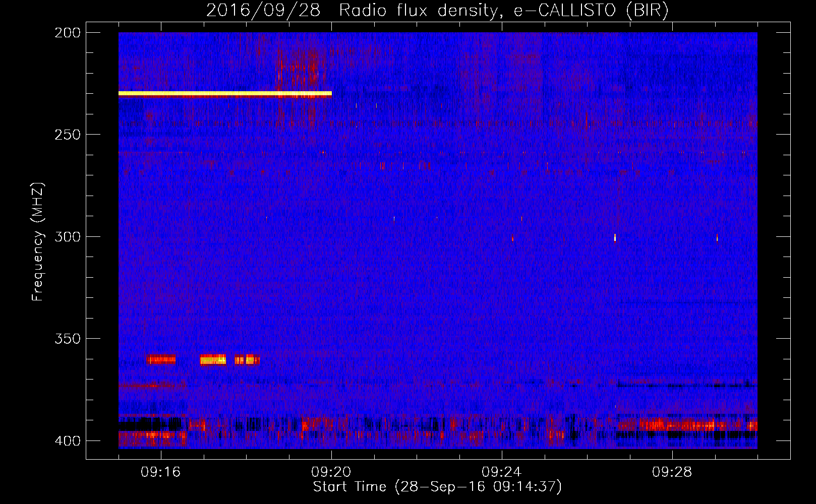The image size is (816, 504).
Task: Click the bright spot at 300 MHz after 09:26
Action: click(615, 238)
